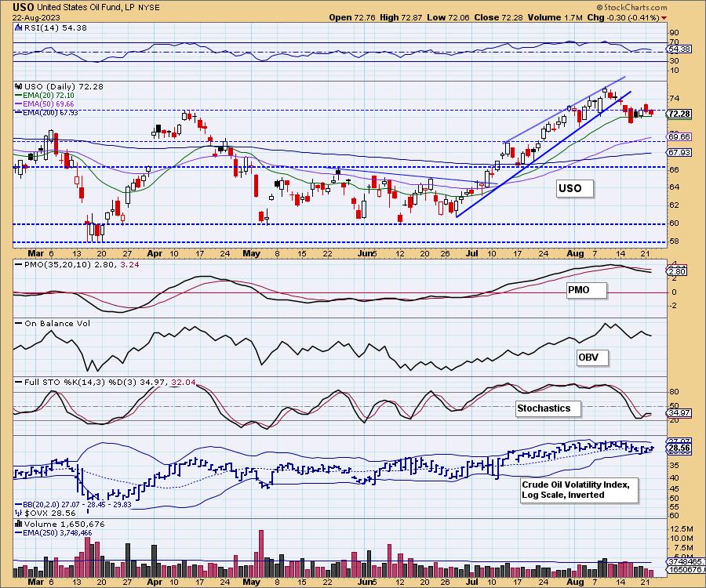The height and width of the screenshot is (588, 706).
Task: Click the 69.66 EMA price tag
Action: 679,136
